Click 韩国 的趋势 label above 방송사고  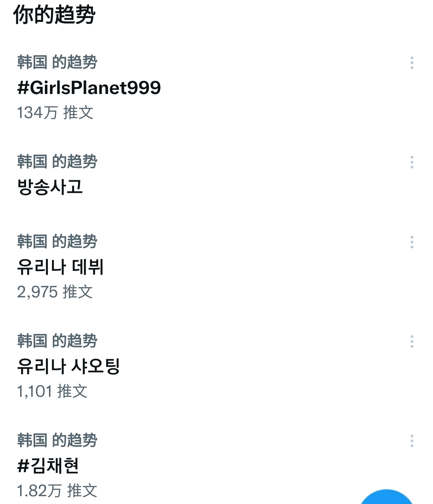tap(57, 162)
